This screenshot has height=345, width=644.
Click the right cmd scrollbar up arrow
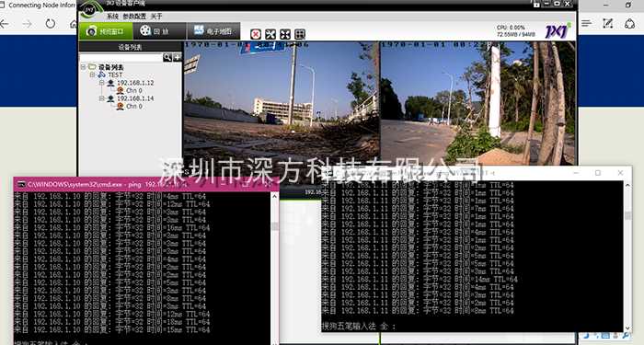pos(627,185)
